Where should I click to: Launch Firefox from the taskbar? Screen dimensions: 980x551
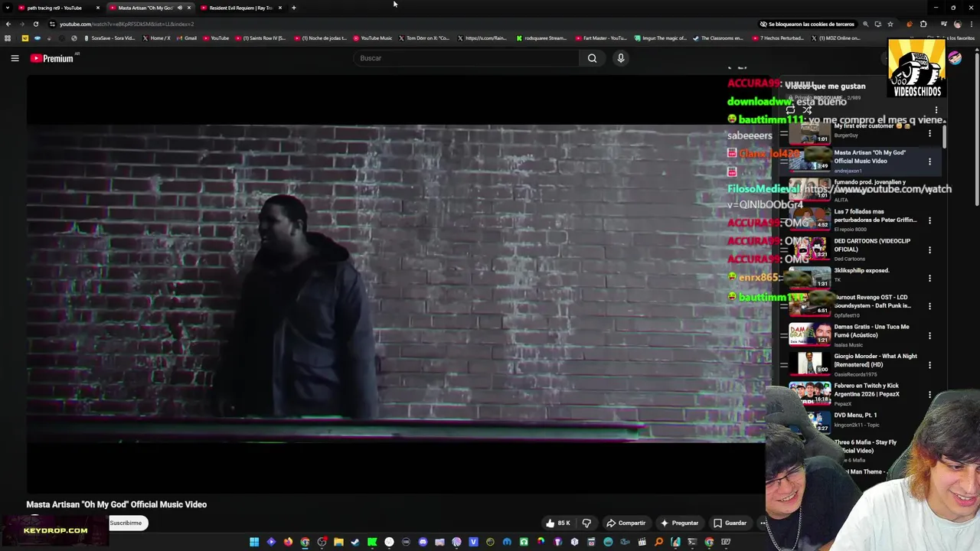click(288, 542)
